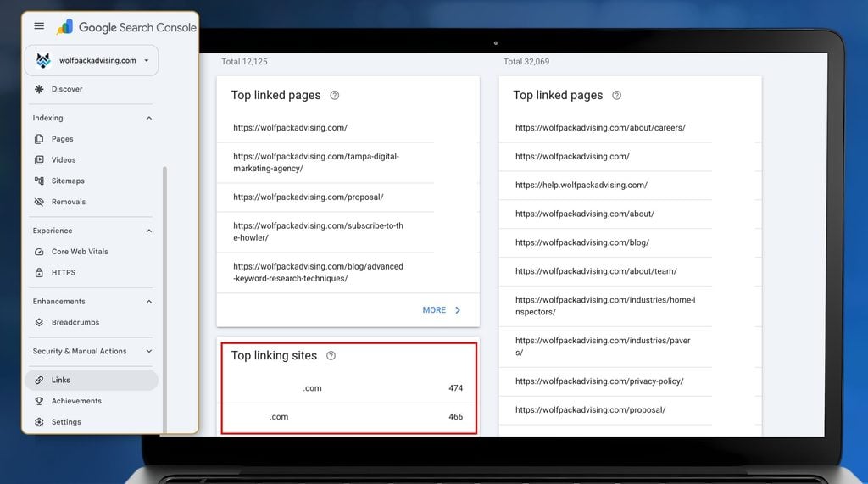Click the Links chain icon
This screenshot has width=868, height=484.
[39, 381]
